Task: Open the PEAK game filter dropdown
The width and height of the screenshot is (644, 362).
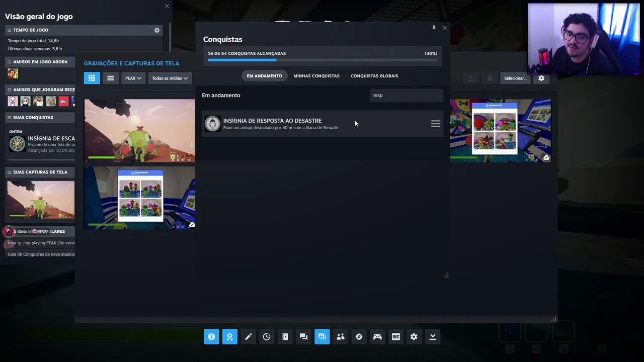Action: pos(133,78)
